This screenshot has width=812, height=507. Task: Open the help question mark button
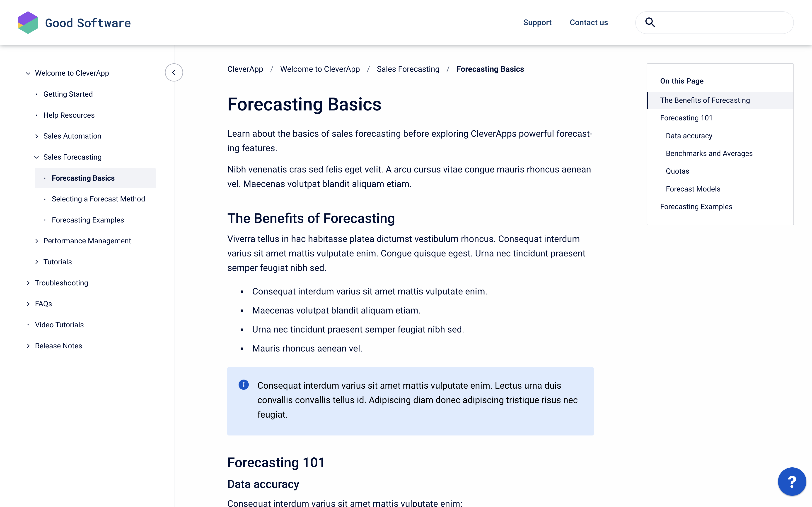[x=792, y=481]
